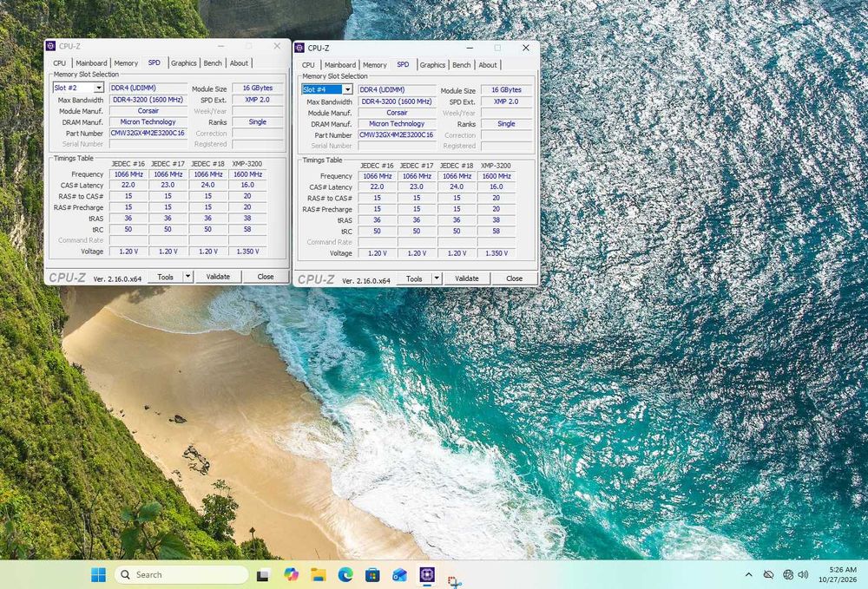Switch to About tab in right window
The image size is (868, 589).
488,65
